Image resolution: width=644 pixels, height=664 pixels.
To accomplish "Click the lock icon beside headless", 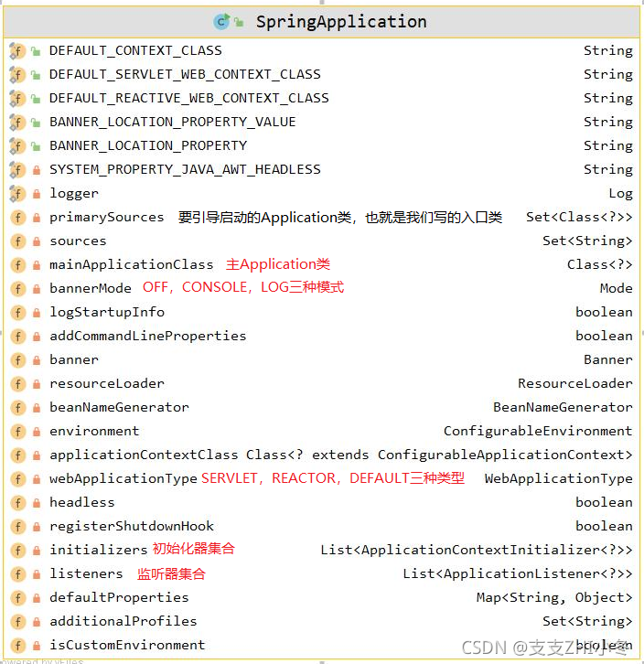I will click(37, 503).
